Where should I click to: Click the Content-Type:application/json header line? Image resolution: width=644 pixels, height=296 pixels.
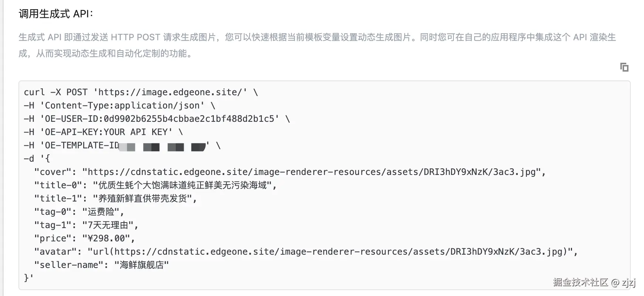(x=122, y=106)
